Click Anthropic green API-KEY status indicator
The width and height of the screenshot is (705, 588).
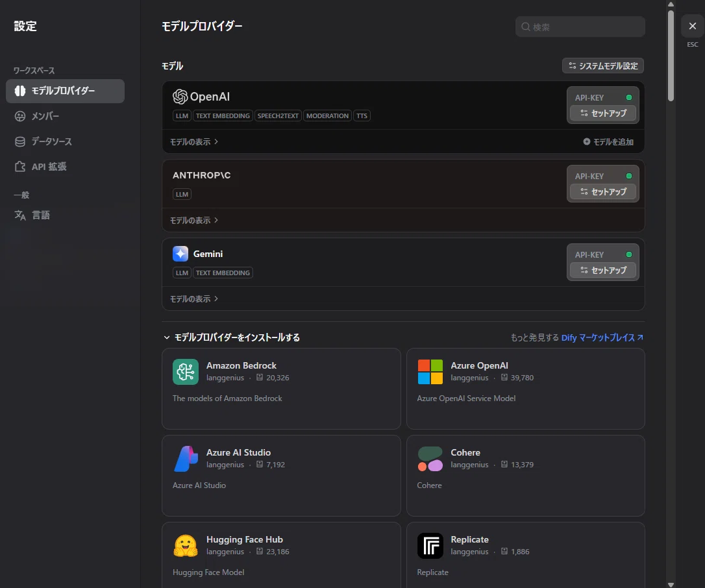pos(629,177)
